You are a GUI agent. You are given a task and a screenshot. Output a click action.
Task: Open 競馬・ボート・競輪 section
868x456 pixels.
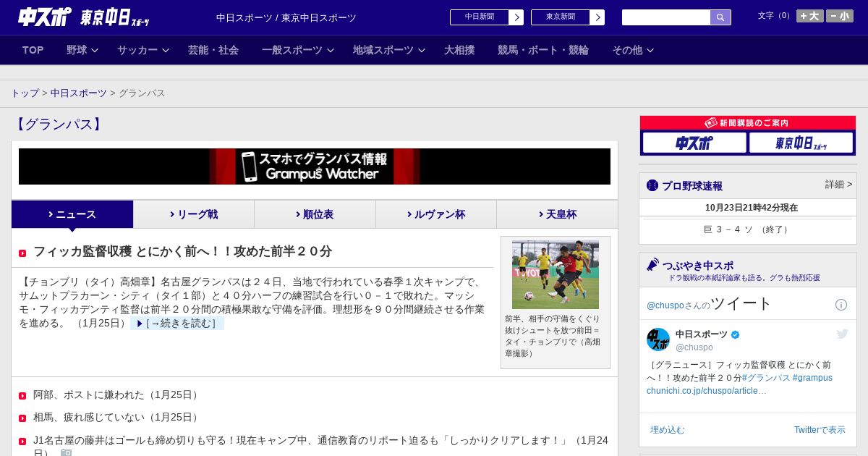tap(543, 50)
